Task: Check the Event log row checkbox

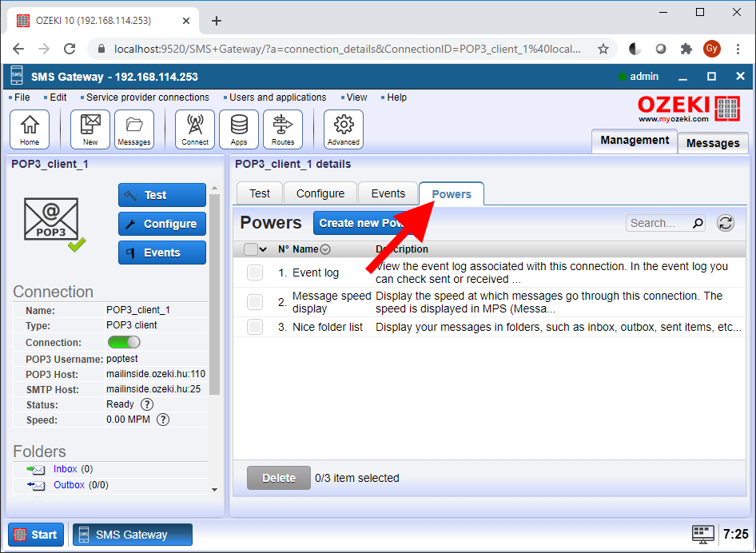Action: point(255,273)
